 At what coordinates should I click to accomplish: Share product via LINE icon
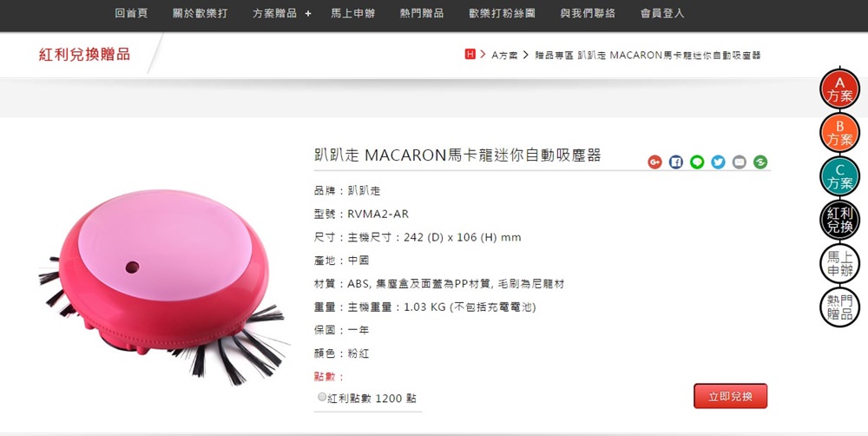coord(697,162)
